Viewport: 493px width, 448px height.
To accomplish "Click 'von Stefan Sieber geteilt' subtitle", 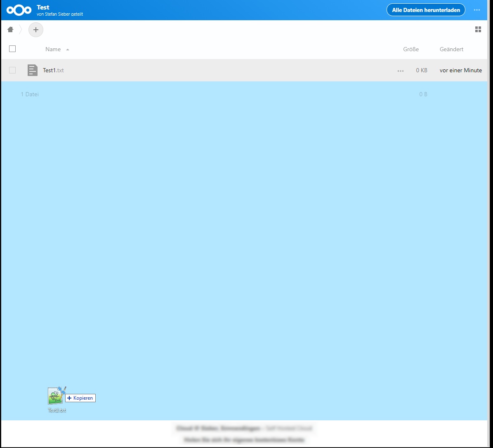I will pos(60,14).
